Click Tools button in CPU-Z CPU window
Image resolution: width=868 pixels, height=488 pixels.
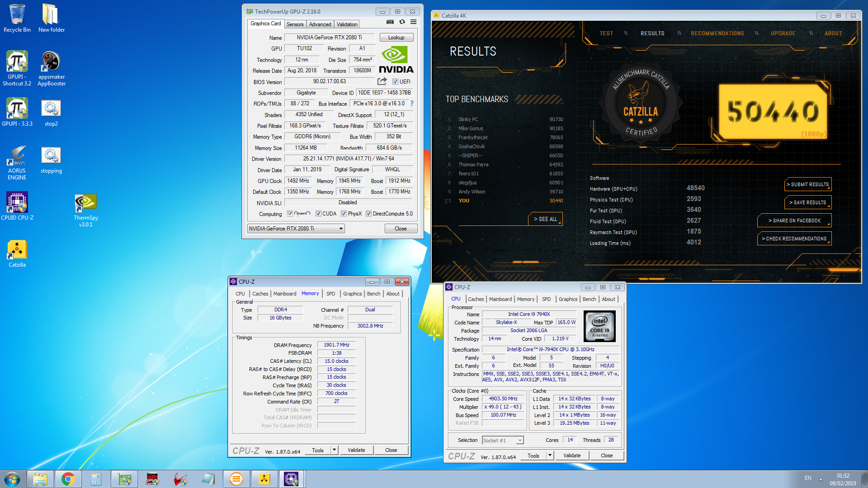point(533,455)
